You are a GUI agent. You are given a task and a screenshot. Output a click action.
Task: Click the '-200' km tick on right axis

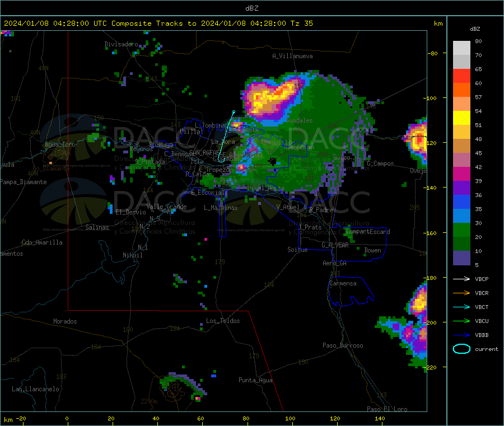point(430,322)
